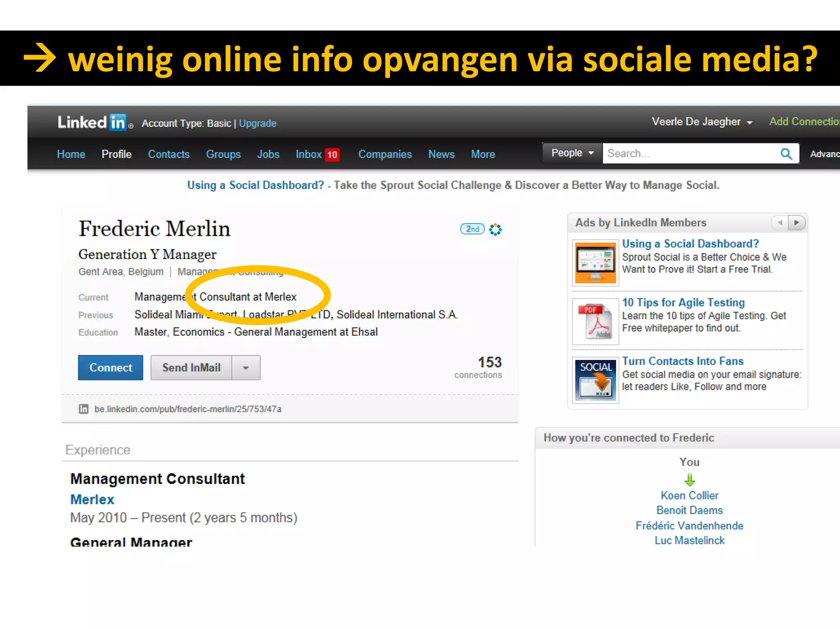Click the SOCIAL email signature ad thumbnail
Viewport: 840px width, 630px height.
[x=595, y=380]
